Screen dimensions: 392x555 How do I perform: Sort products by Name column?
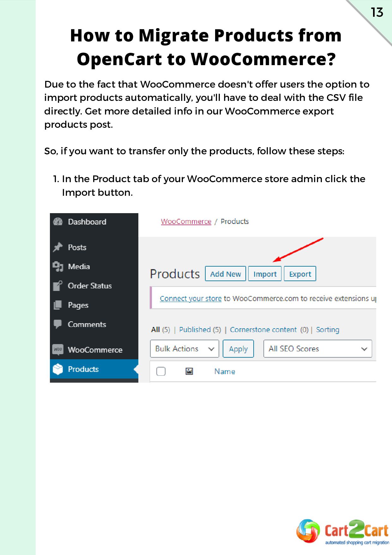coord(225,371)
